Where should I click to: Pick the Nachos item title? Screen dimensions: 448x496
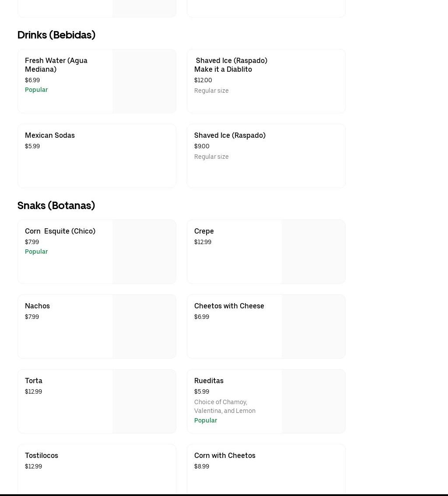point(37,306)
